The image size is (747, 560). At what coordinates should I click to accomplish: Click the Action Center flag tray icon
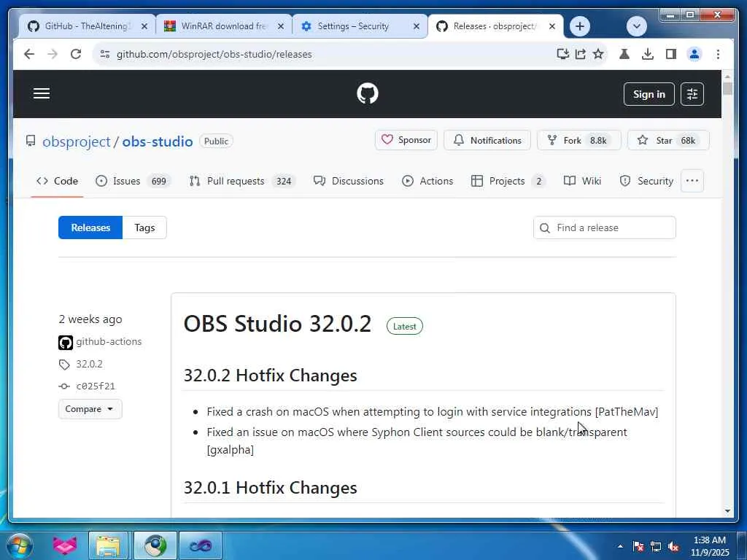[x=638, y=546]
